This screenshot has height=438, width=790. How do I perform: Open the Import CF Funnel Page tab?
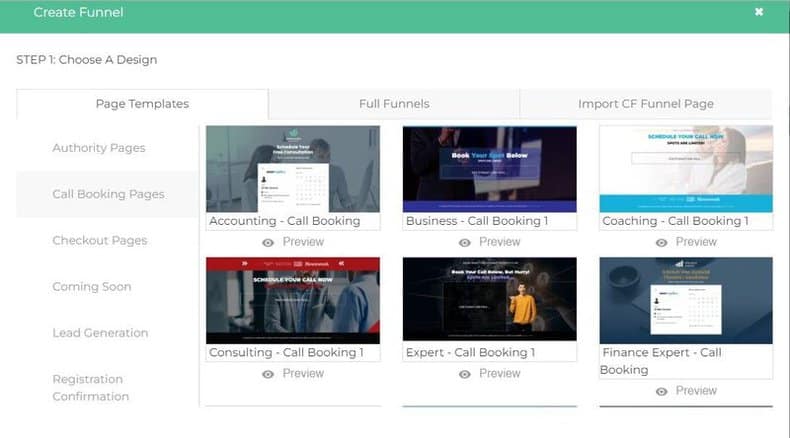point(645,104)
